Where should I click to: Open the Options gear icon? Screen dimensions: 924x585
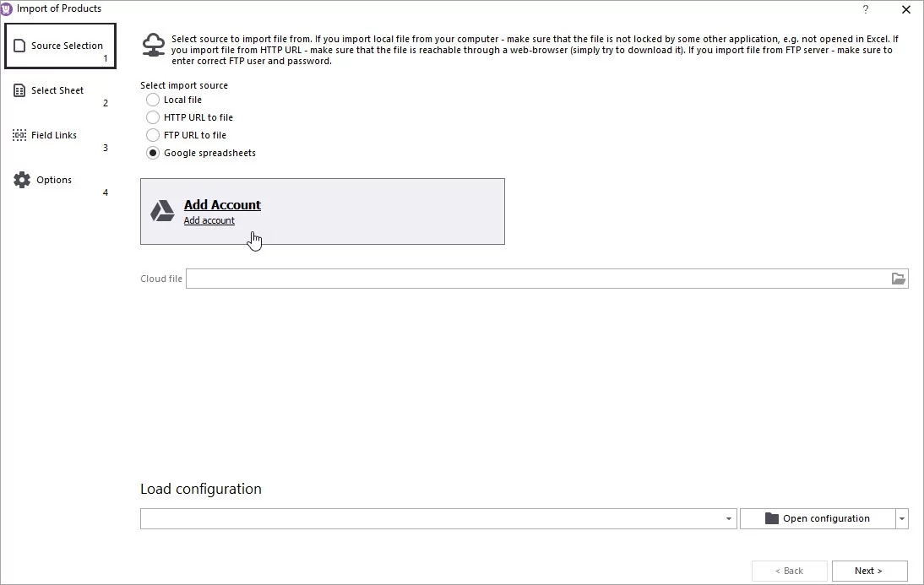(x=20, y=179)
